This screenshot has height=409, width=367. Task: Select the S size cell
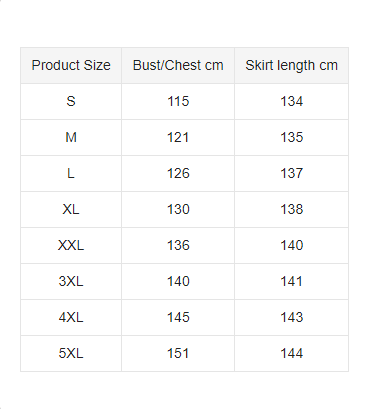(x=71, y=101)
